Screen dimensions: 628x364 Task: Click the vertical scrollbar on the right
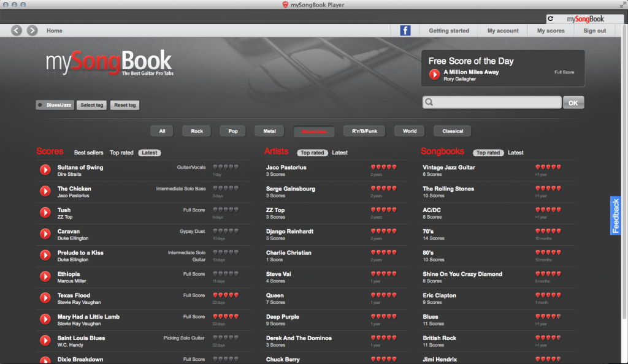(624, 172)
